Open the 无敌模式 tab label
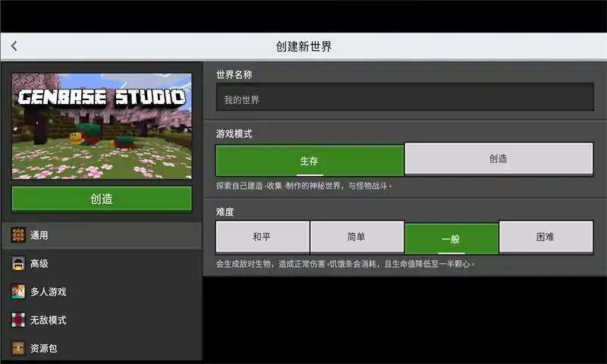Viewport: 607px width, 364px height. coord(49,320)
